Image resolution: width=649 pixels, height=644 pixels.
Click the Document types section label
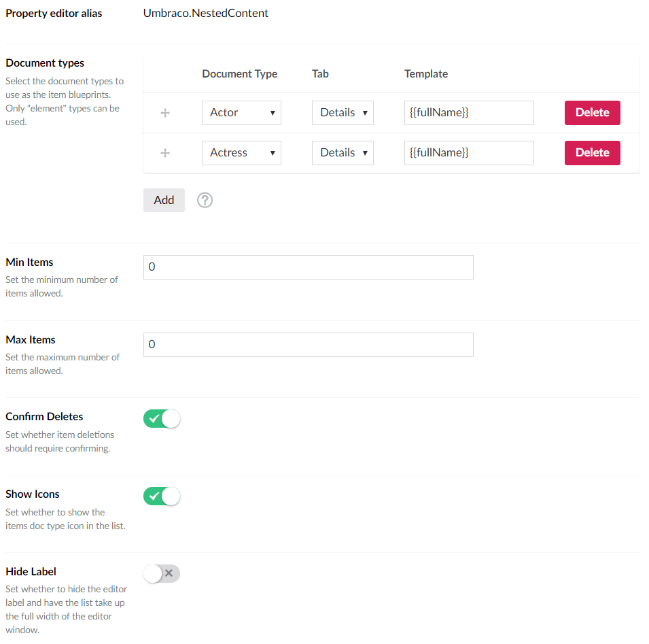45,63
